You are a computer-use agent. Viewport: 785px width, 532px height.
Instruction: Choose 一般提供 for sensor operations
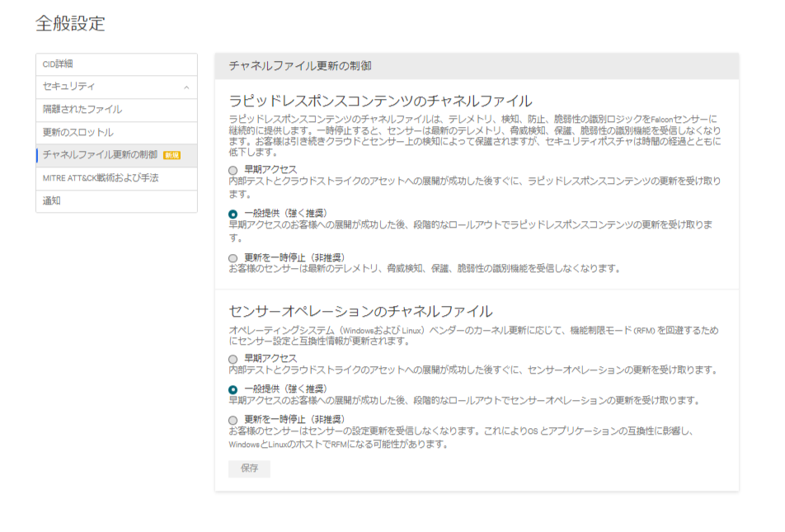(x=233, y=389)
